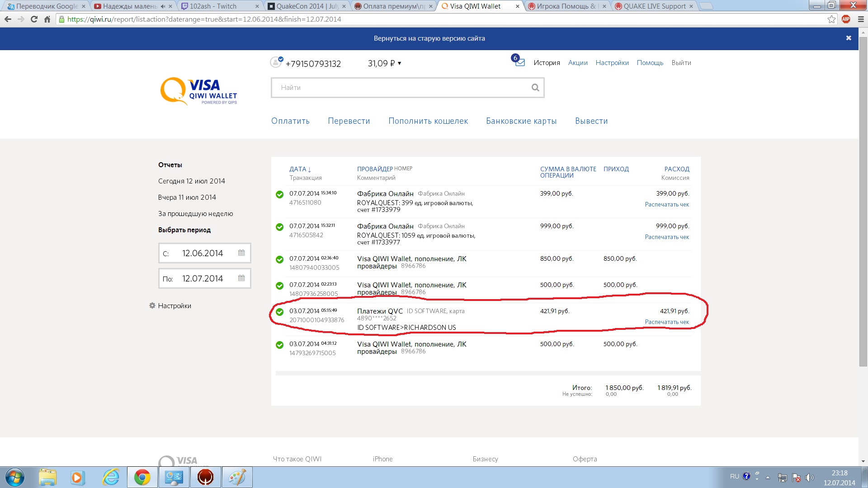Show hidden tray icons arrow

(x=768, y=477)
